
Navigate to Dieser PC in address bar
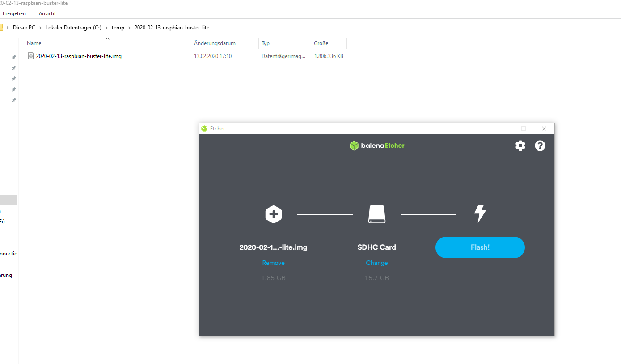(24, 28)
